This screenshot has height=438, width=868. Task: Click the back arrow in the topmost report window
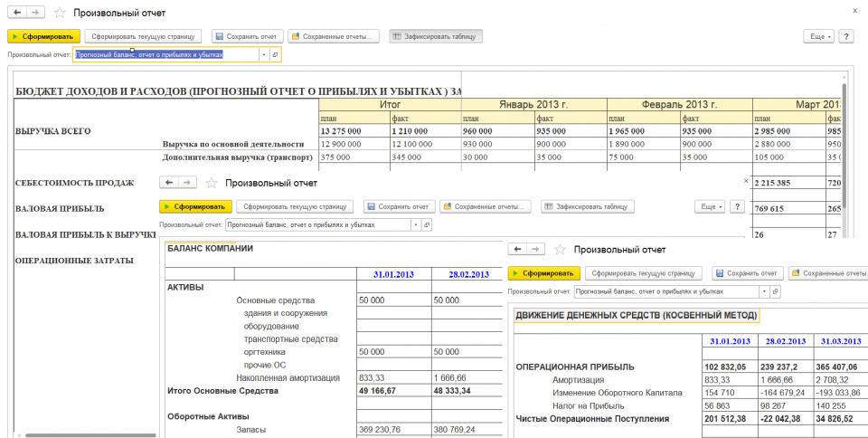[x=18, y=14]
